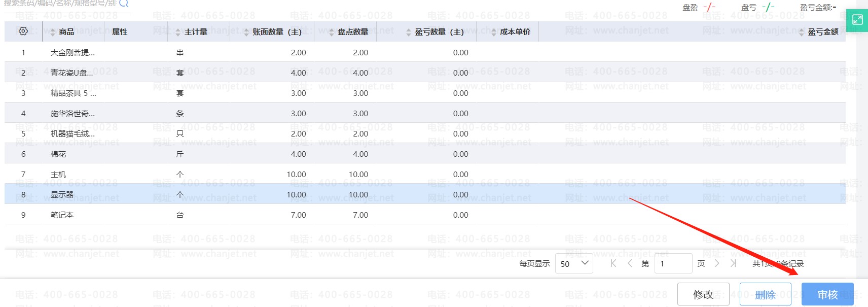
Task: Sort by 账面数量 (主) header
Action: click(273, 32)
